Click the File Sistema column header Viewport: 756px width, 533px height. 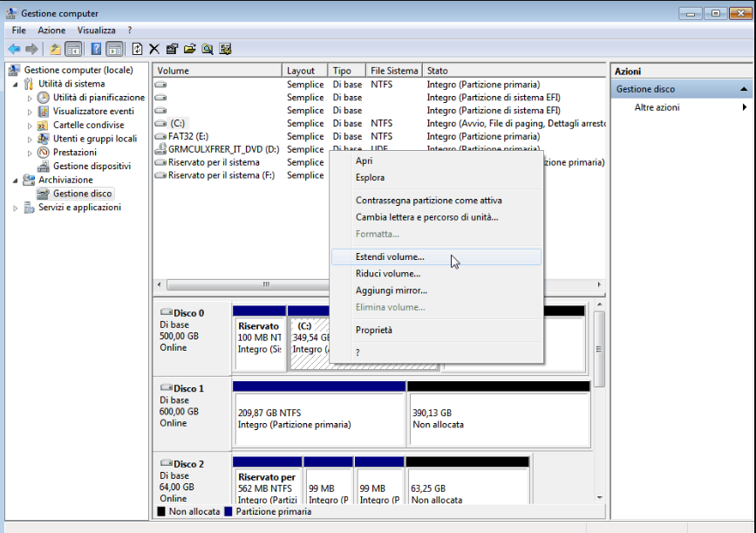coord(394,71)
